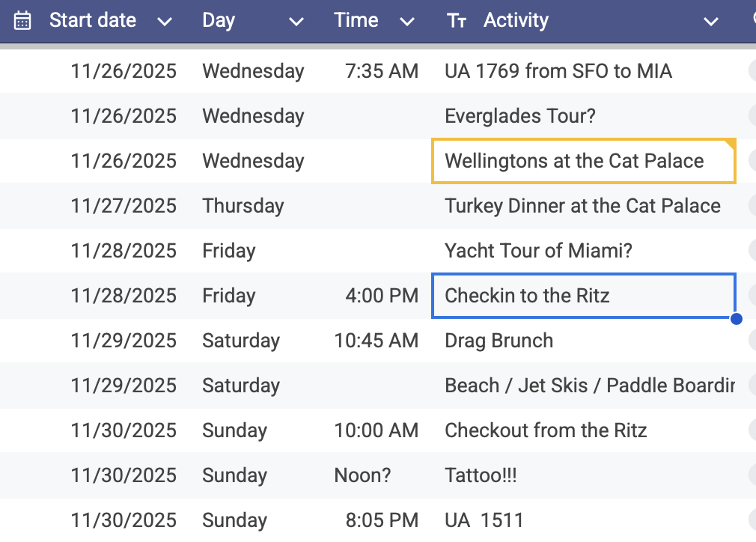
Task: Select the "Everglades Tour?" activity cell
Action: [520, 117]
